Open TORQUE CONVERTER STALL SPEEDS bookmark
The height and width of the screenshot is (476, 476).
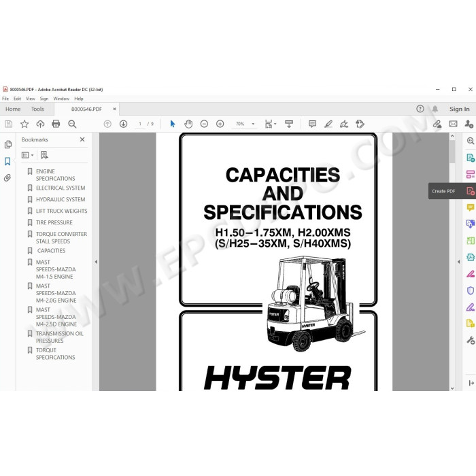[x=62, y=238]
